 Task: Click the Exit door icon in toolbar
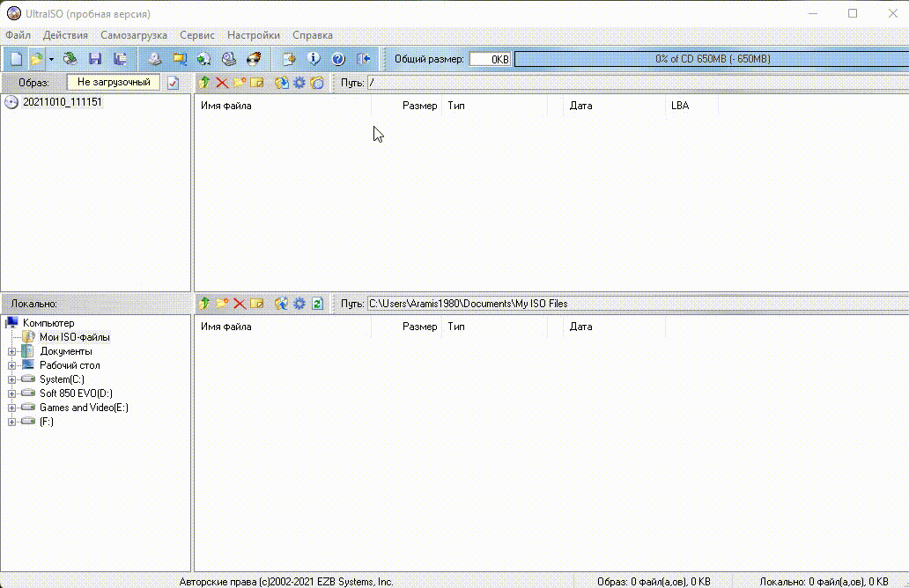364,58
